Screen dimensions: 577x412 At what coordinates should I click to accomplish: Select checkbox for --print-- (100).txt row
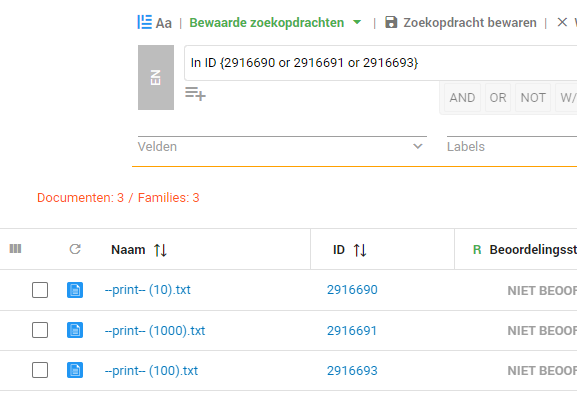click(x=40, y=370)
